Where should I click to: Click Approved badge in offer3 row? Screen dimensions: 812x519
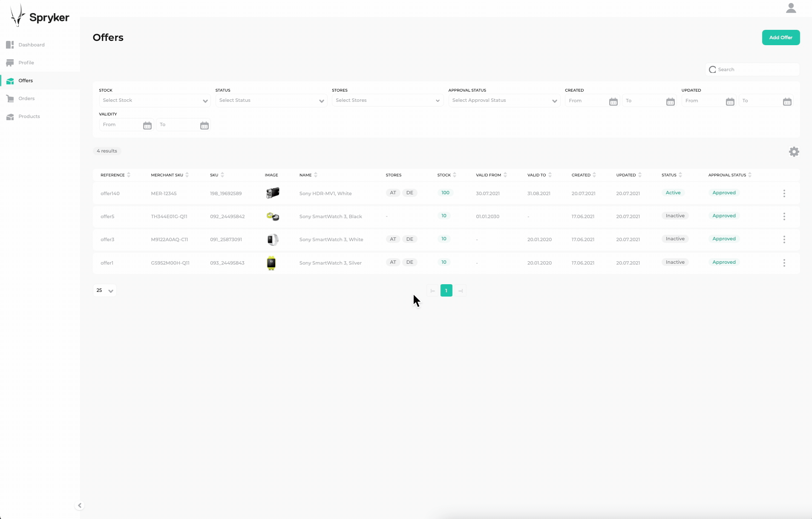point(724,239)
